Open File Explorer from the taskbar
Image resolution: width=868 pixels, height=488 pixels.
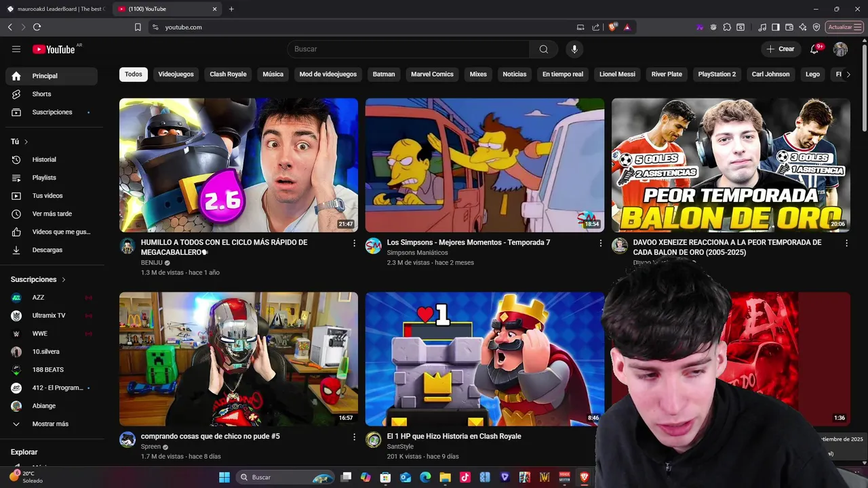[445, 477]
